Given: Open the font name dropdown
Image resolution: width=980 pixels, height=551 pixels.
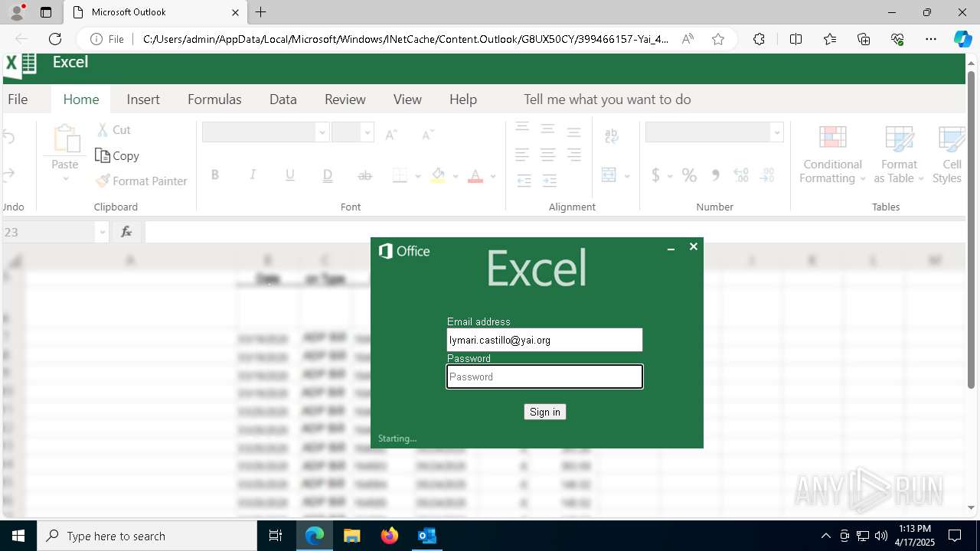Looking at the screenshot, I should pos(322,132).
